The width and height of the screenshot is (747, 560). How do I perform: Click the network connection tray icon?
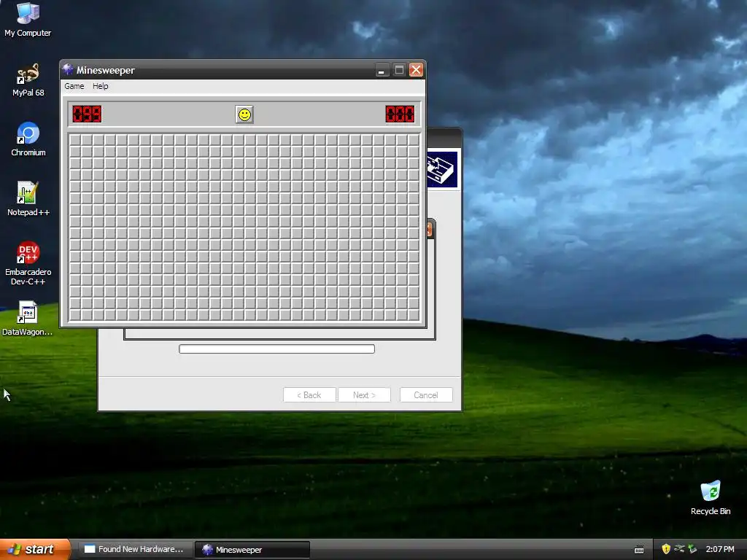(x=679, y=549)
